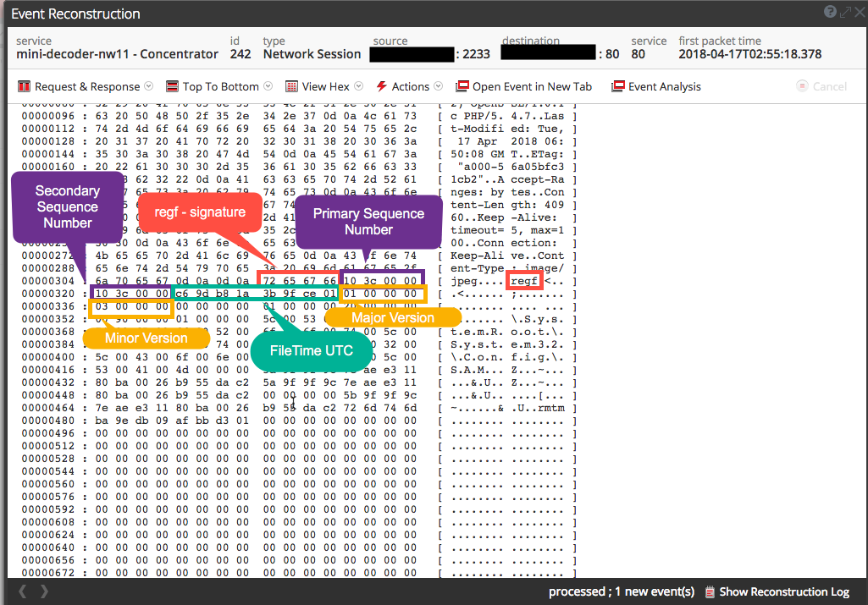This screenshot has height=605, width=868.
Task: Open help via the question mark icon
Action: [829, 13]
